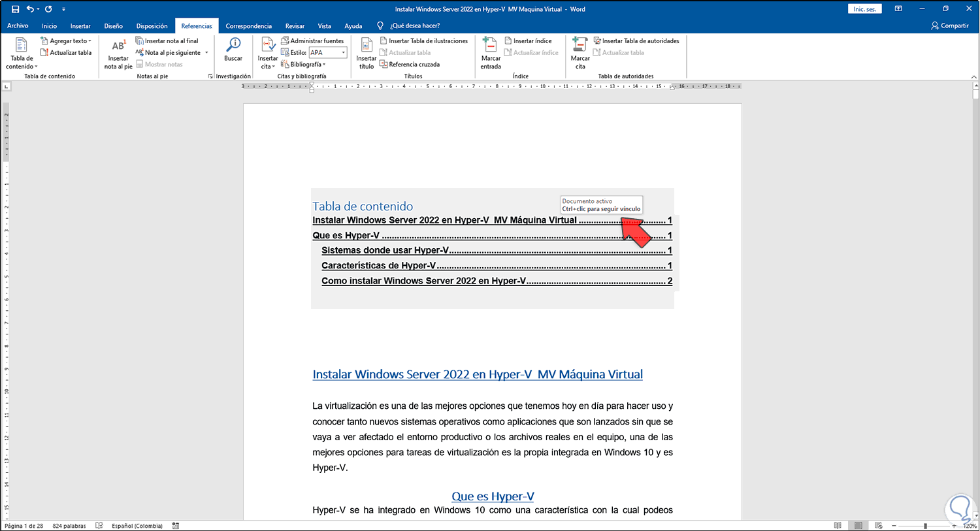Open the Estilo APA dropdown
Viewport: 980px width, 531px height.
(x=343, y=52)
